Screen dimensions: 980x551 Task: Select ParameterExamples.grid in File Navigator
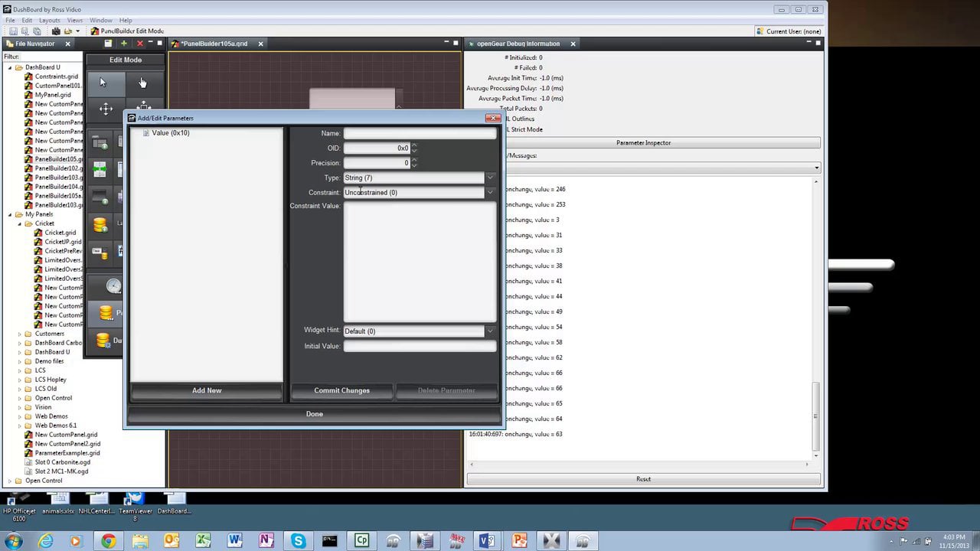(67, 453)
